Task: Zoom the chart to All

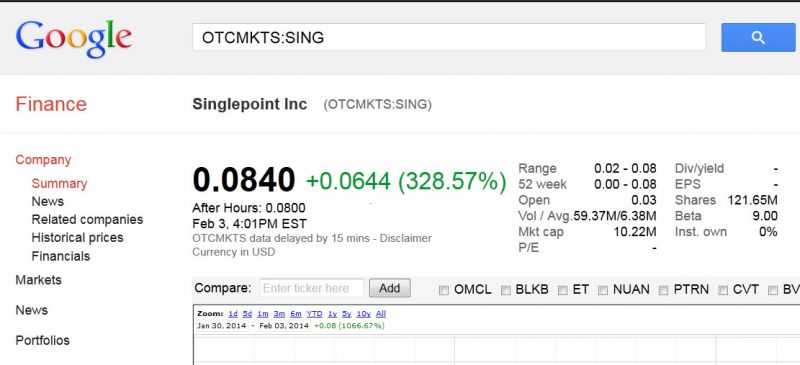Action: pos(381,313)
